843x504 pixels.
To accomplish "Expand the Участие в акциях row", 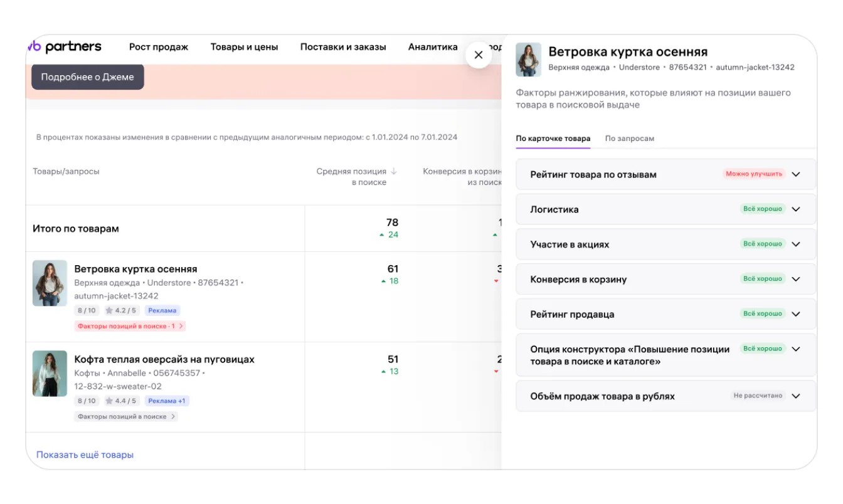I will click(796, 244).
